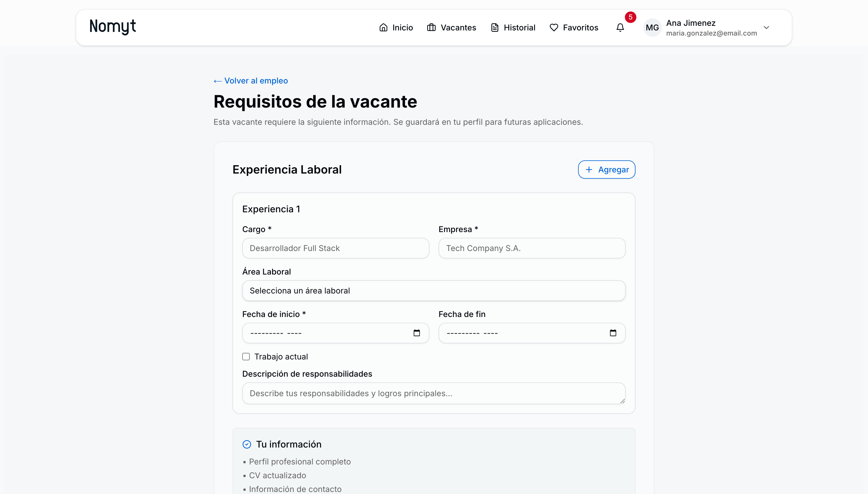Expand the Ana Jimenez account menu chevron
This screenshot has width=868, height=494.
point(766,28)
